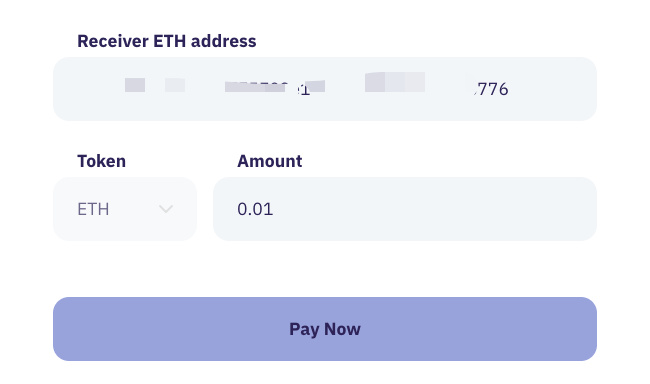Select the ETH text in token selector
This screenshot has height=384, width=650.
93,209
